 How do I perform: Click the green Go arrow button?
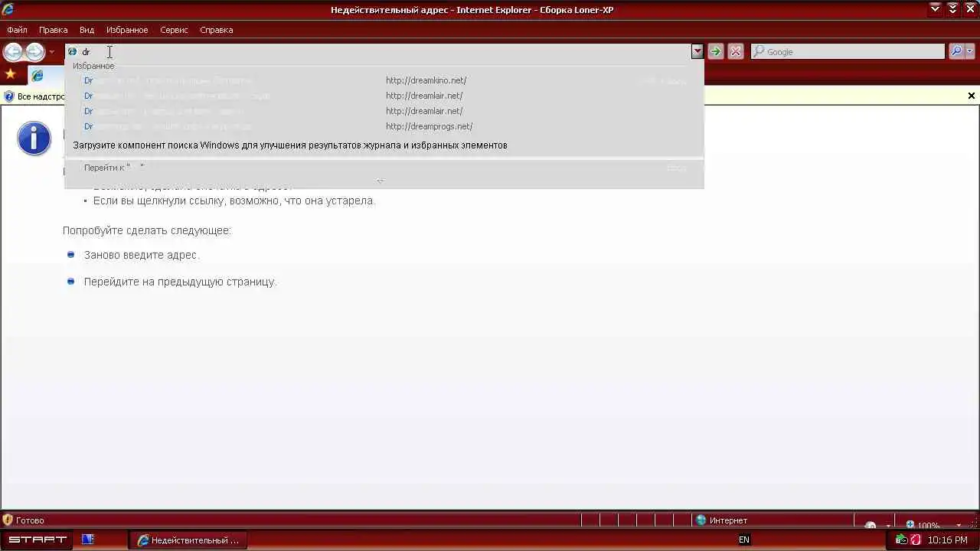coord(715,51)
